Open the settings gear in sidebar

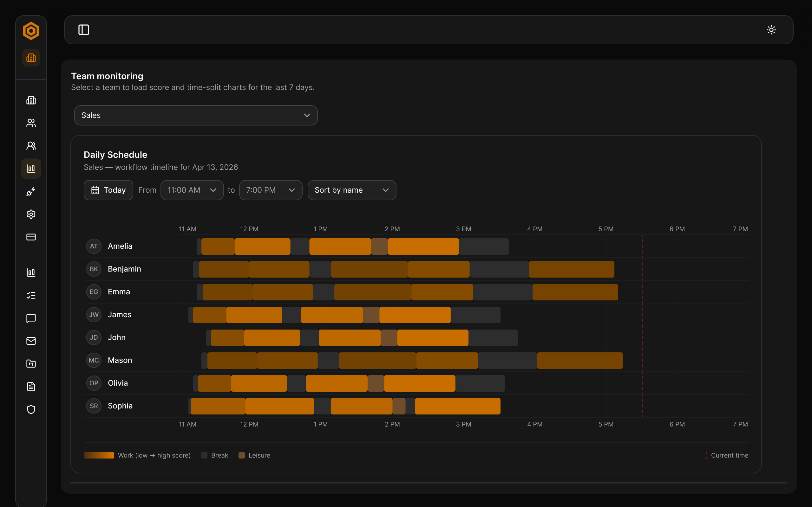click(31, 214)
